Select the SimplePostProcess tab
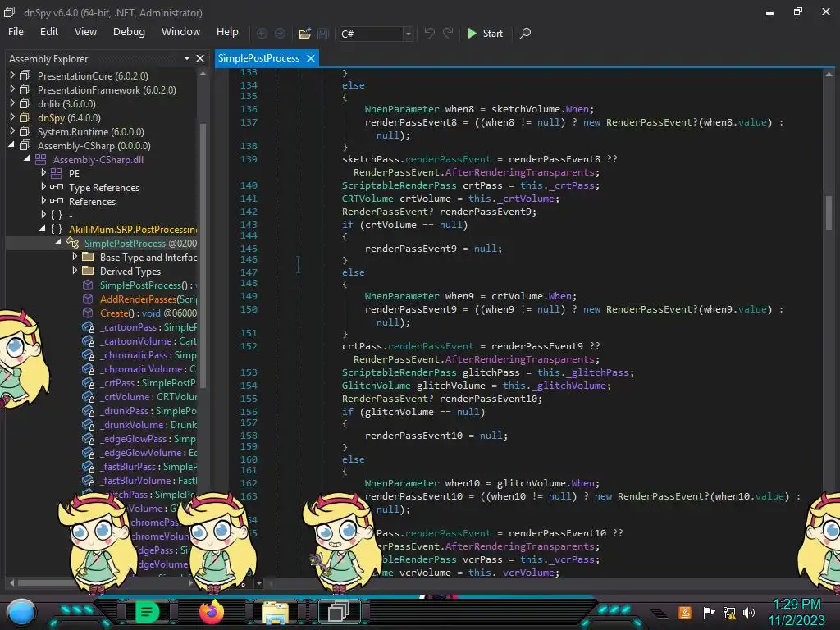The width and height of the screenshot is (840, 630). pyautogui.click(x=258, y=58)
